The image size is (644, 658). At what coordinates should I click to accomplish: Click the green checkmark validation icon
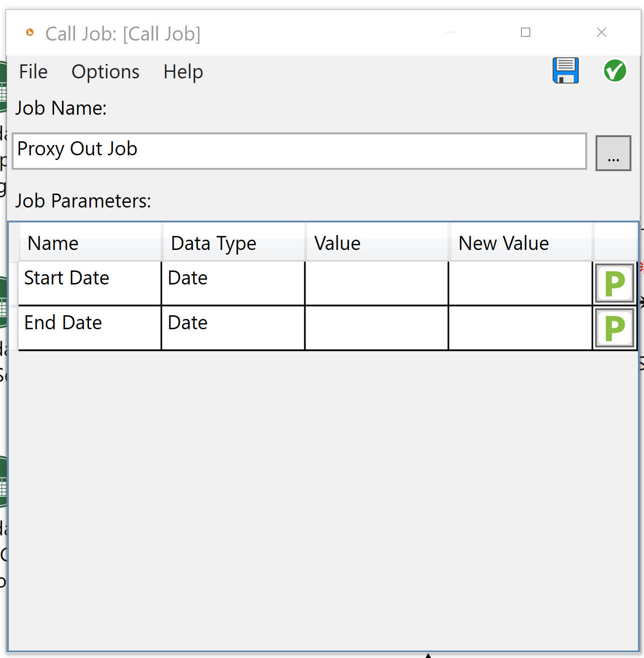tap(614, 70)
